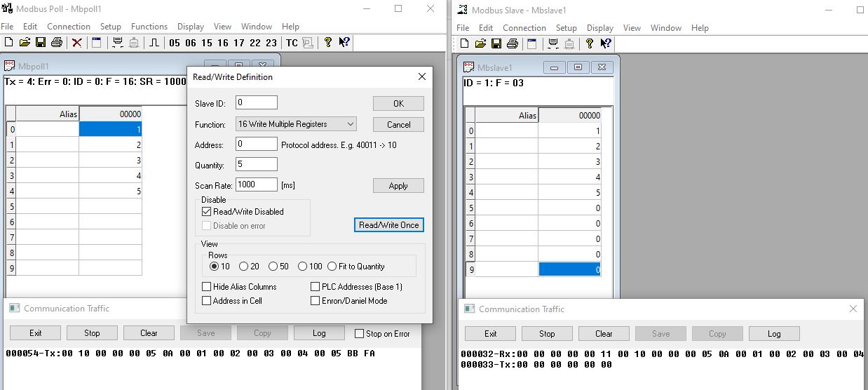868x390 pixels.
Task: Enable Enron/Daniel Mode checkbox
Action: pos(316,301)
